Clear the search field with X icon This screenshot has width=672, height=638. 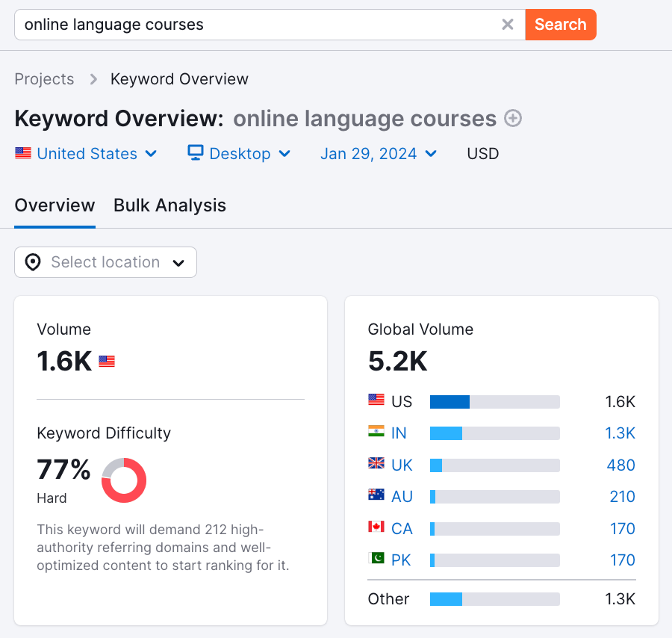point(508,25)
